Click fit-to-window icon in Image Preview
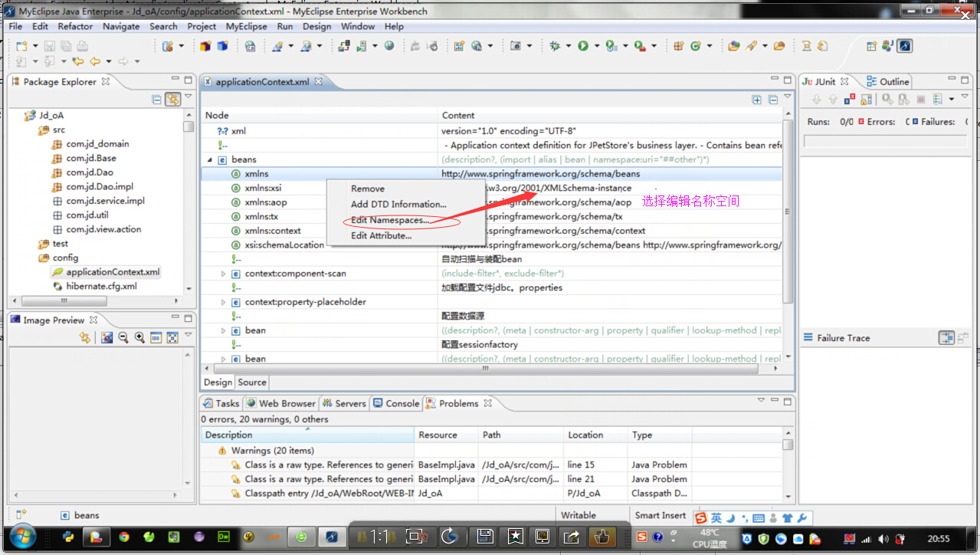The width and height of the screenshot is (980, 555). point(172,337)
